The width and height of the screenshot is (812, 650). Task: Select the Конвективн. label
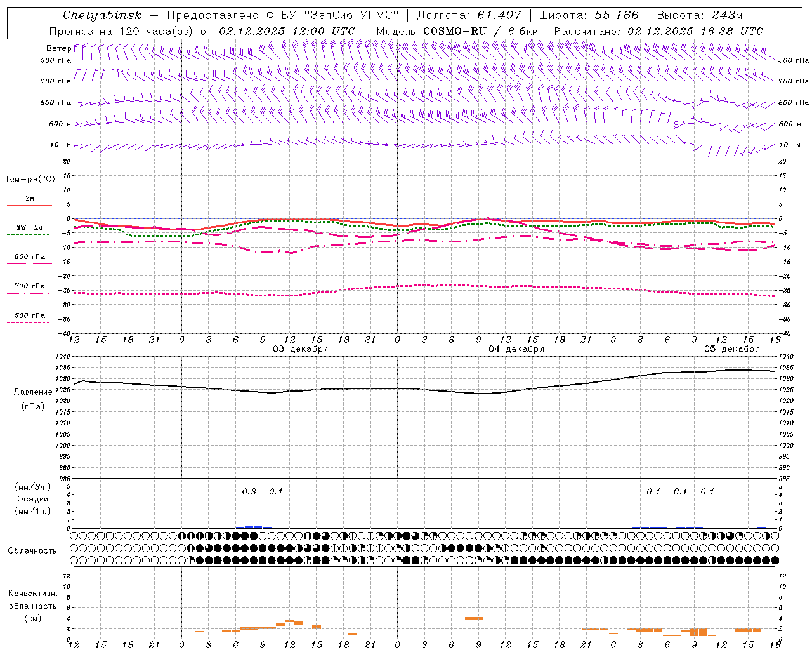(x=32, y=594)
